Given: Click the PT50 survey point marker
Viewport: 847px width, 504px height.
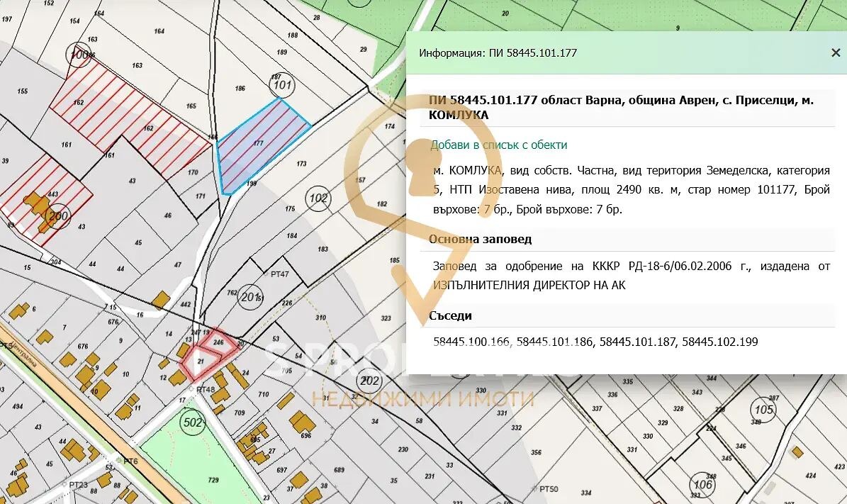Looking at the screenshot, I should pos(547,488).
